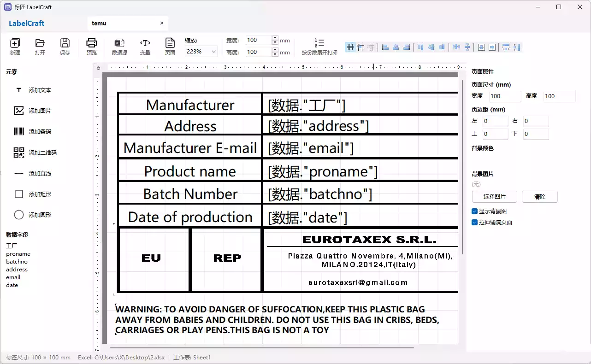Toggle the 拉伸铺满页面 checkbox
Image resolution: width=591 pixels, height=364 pixels.
tap(475, 222)
